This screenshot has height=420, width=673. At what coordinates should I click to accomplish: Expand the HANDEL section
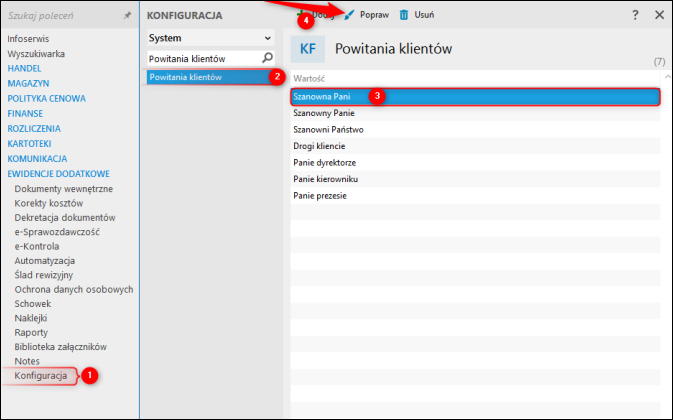pyautogui.click(x=24, y=69)
